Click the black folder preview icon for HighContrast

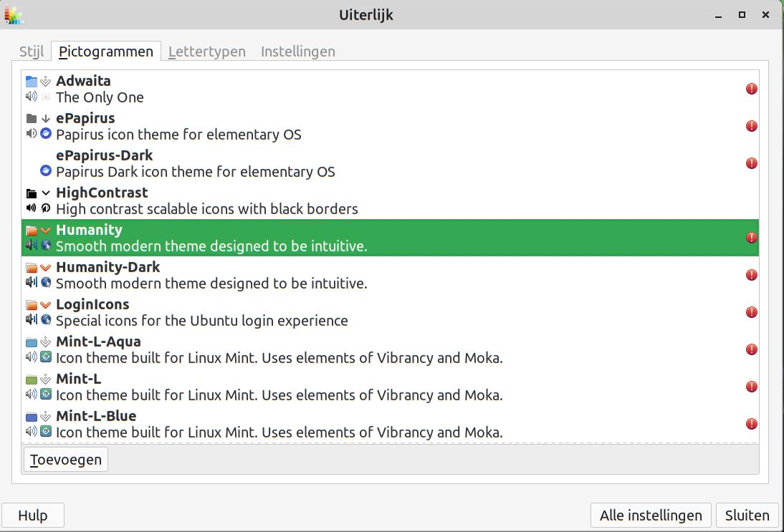coord(32,193)
